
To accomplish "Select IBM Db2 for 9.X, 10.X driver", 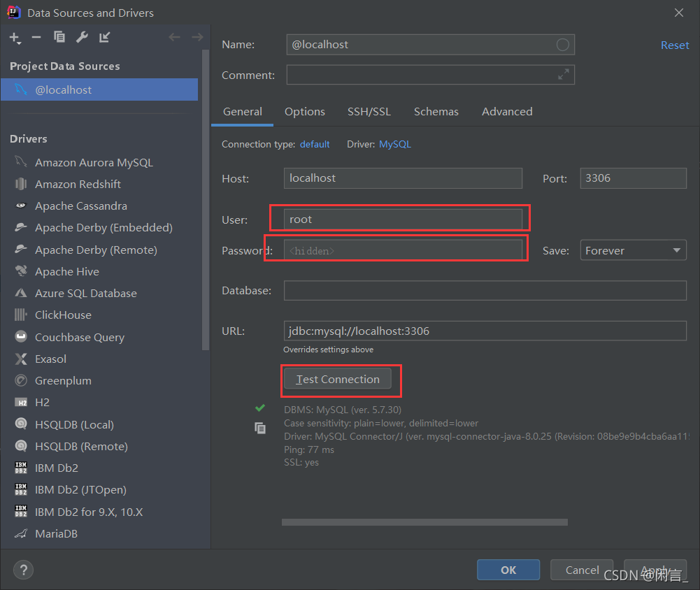I will click(x=89, y=512).
